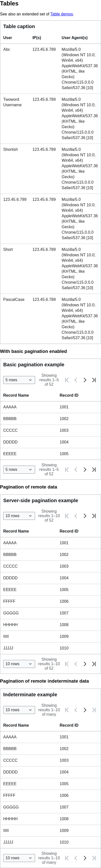Open '5 rows' dropdown above Basic pagination table

tap(19, 380)
